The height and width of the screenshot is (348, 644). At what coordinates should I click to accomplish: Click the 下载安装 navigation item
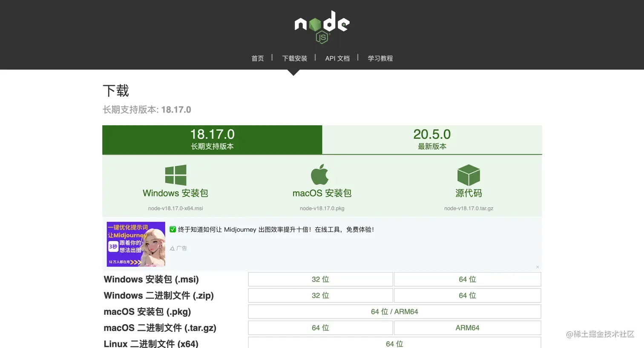[294, 58]
